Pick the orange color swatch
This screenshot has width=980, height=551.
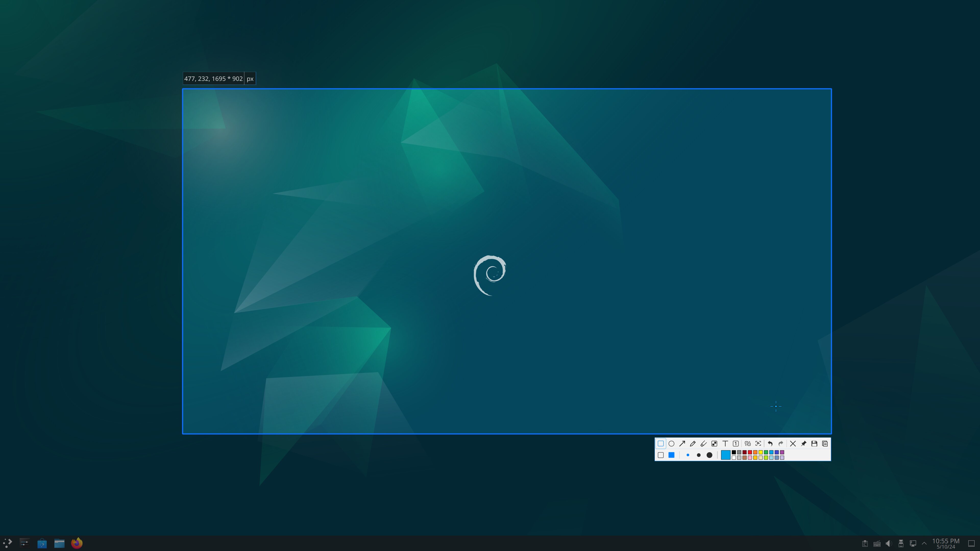coord(755,453)
